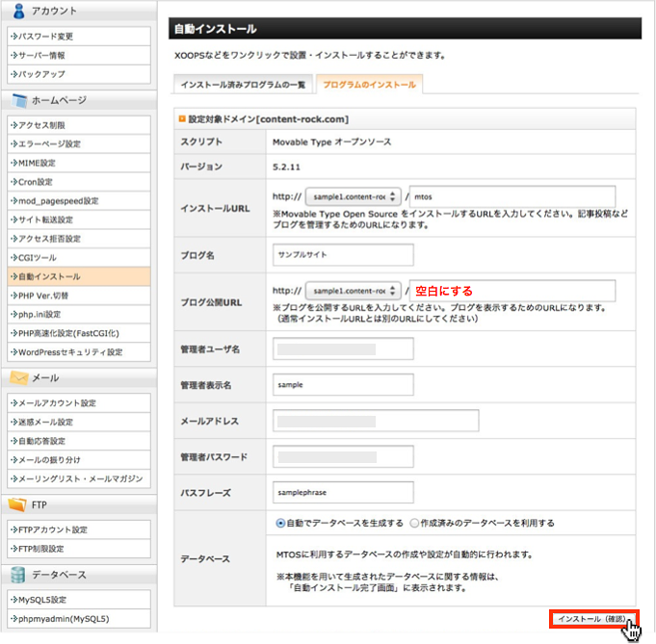Open MySQL5設定 link

[79, 600]
